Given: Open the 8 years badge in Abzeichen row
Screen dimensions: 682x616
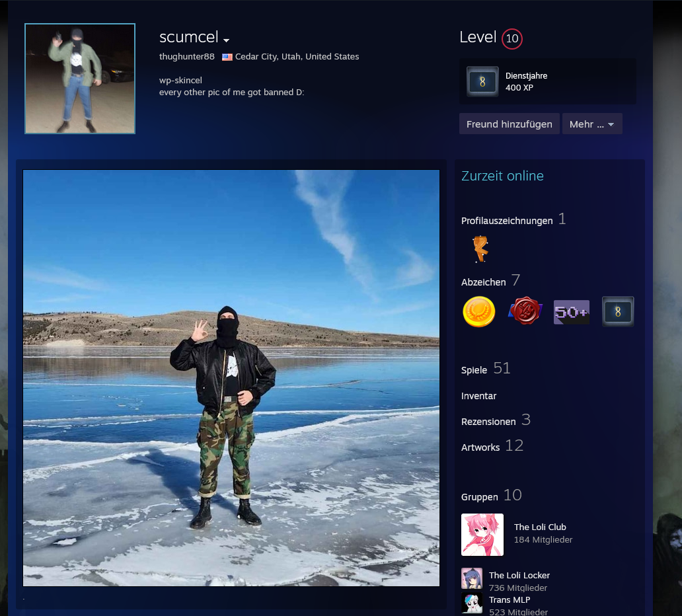Looking at the screenshot, I should 618,311.
